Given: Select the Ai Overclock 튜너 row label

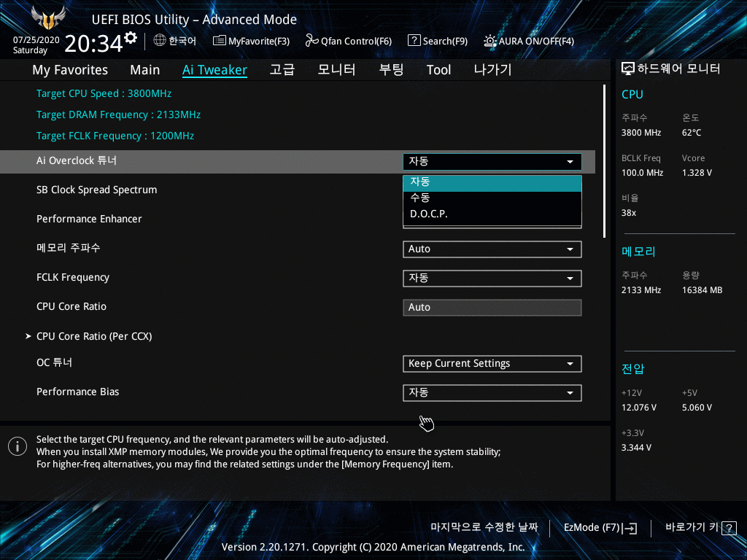Looking at the screenshot, I should [x=76, y=161].
